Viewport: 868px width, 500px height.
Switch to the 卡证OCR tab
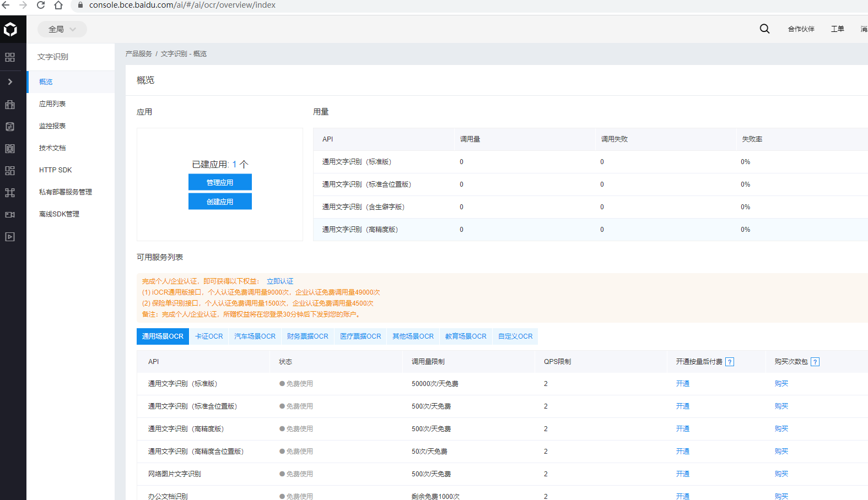click(209, 336)
